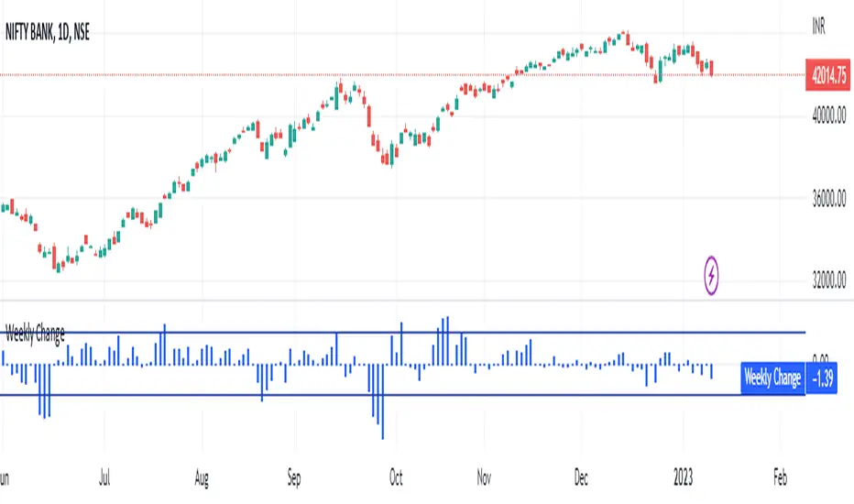Click the upper blue horizontal indicator line
The width and height of the screenshot is (854, 504).
(x=550, y=333)
